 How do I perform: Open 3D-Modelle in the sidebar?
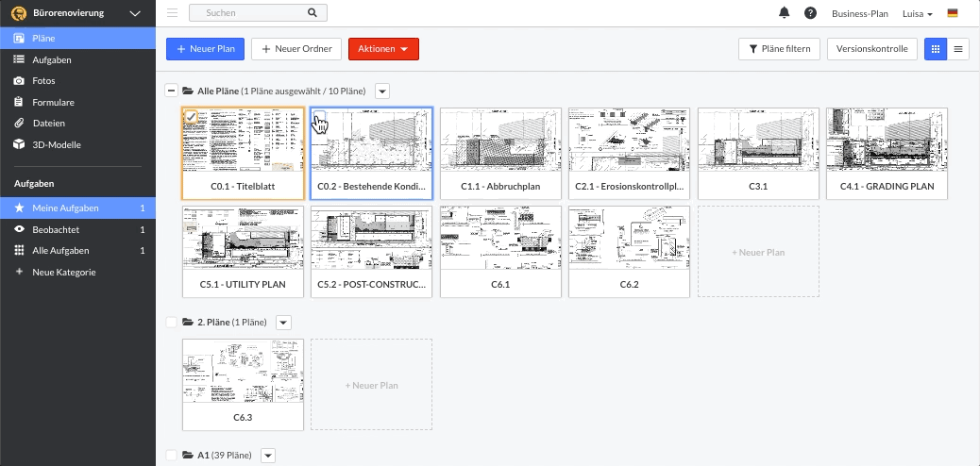(x=77, y=144)
